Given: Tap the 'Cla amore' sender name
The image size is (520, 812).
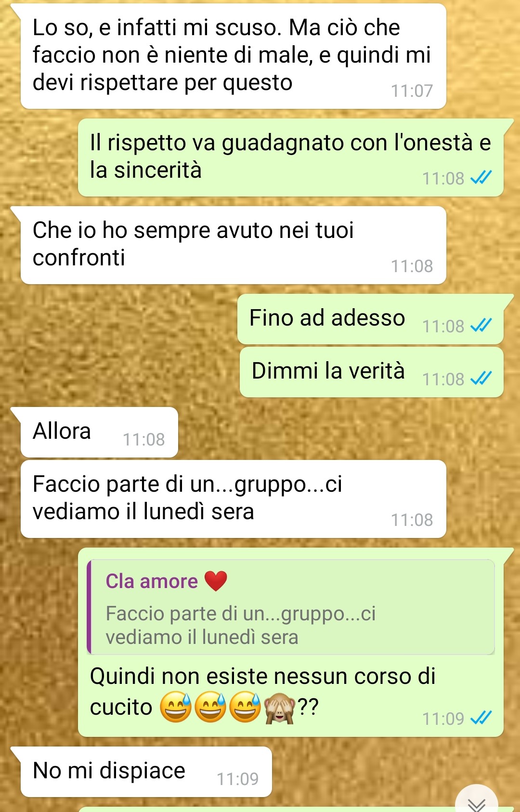Looking at the screenshot, I should coord(152,581).
